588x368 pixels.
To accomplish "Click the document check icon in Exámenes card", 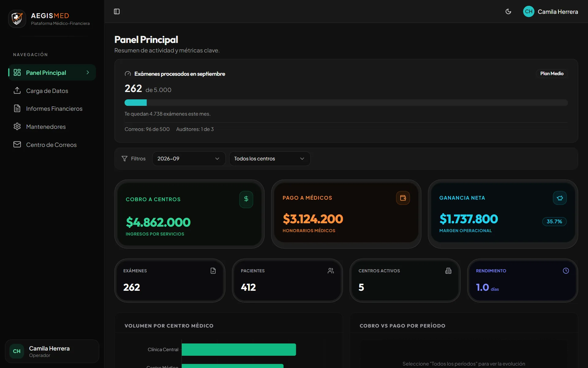I will pyautogui.click(x=213, y=271).
